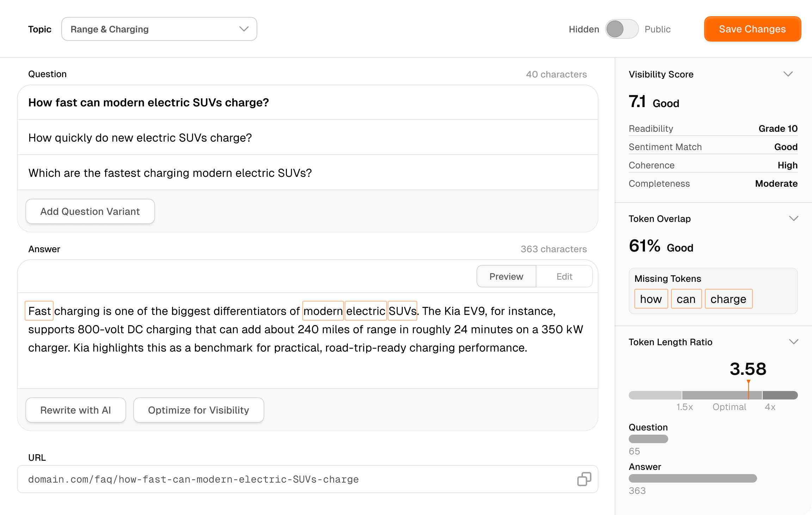Collapse the Token Overlap section chevron

click(794, 218)
